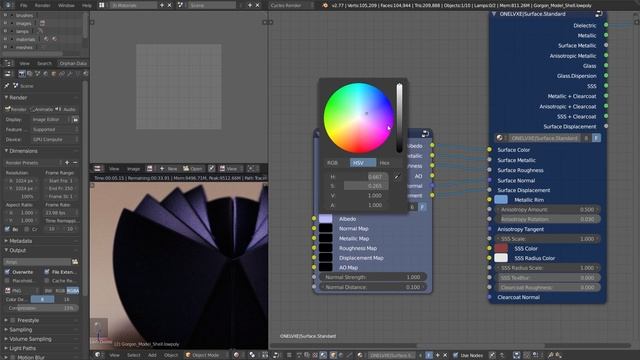640x360 pixels.
Task: Collapse the Render panel
Action: pyautogui.click(x=6, y=98)
